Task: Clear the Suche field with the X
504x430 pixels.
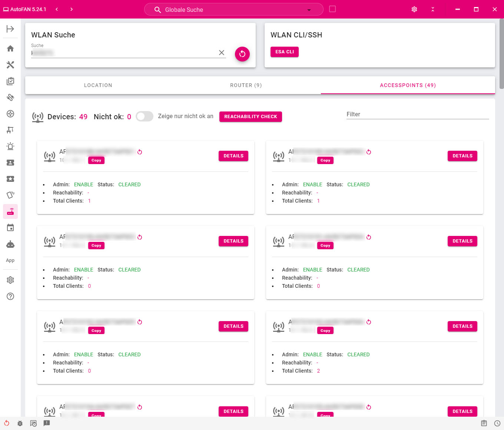Action: pos(222,53)
